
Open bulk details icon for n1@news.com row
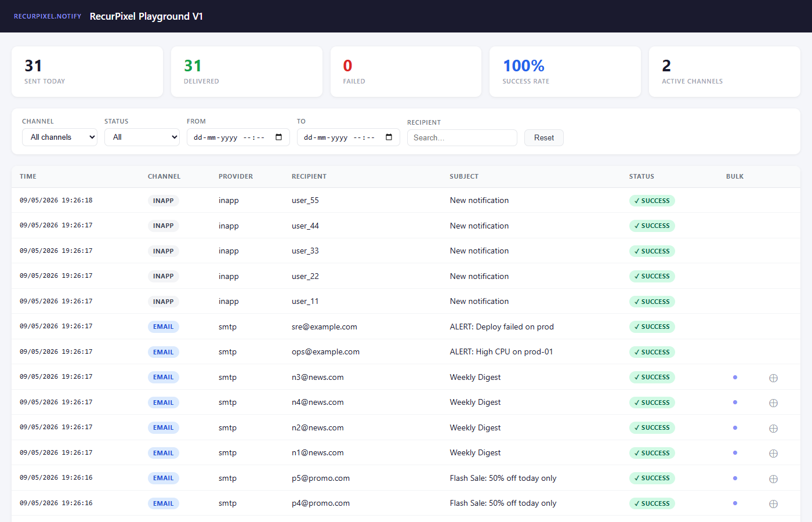773,454
